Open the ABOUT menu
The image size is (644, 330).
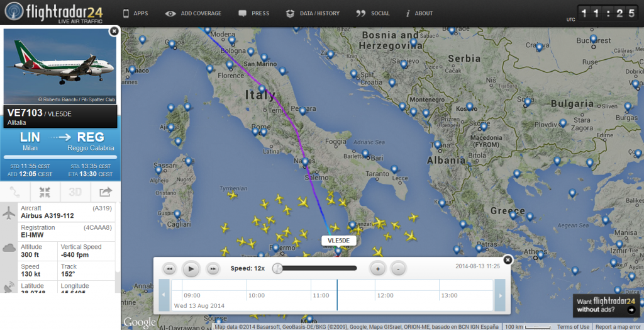[419, 13]
